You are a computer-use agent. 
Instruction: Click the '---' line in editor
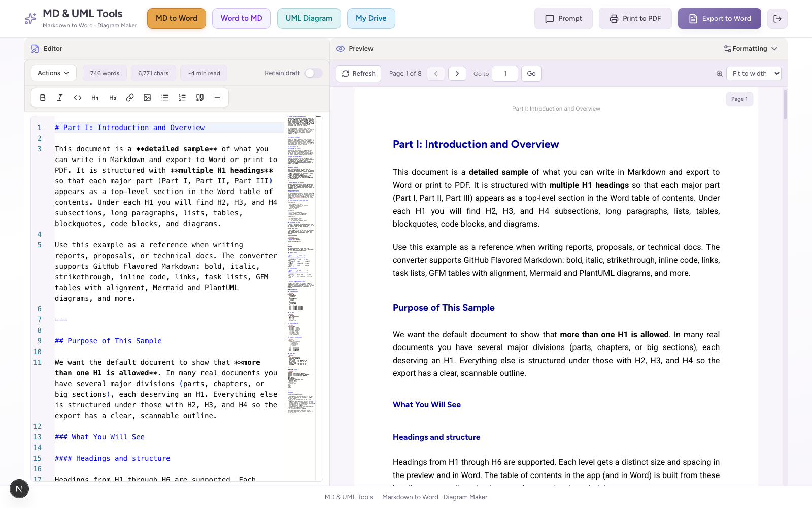[x=61, y=320]
